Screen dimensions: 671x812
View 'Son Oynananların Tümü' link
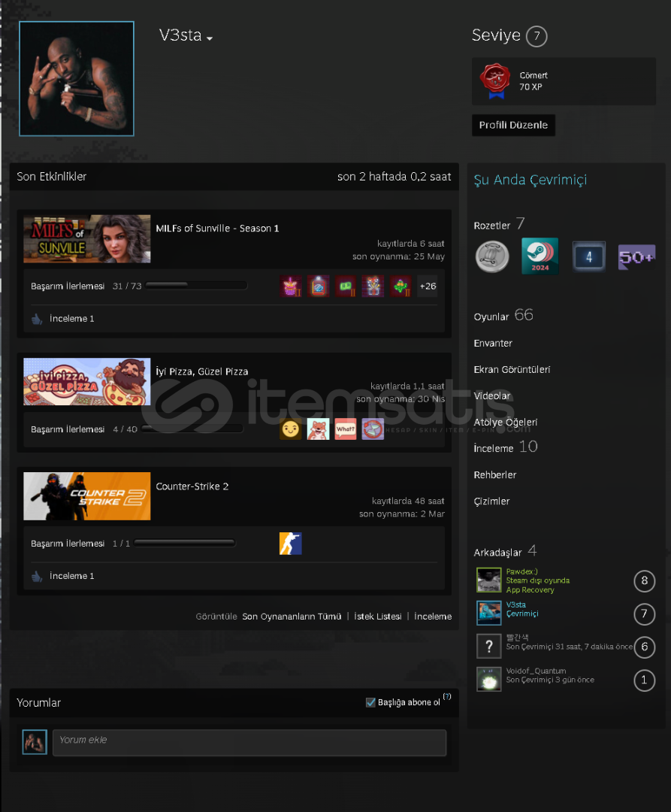point(292,617)
